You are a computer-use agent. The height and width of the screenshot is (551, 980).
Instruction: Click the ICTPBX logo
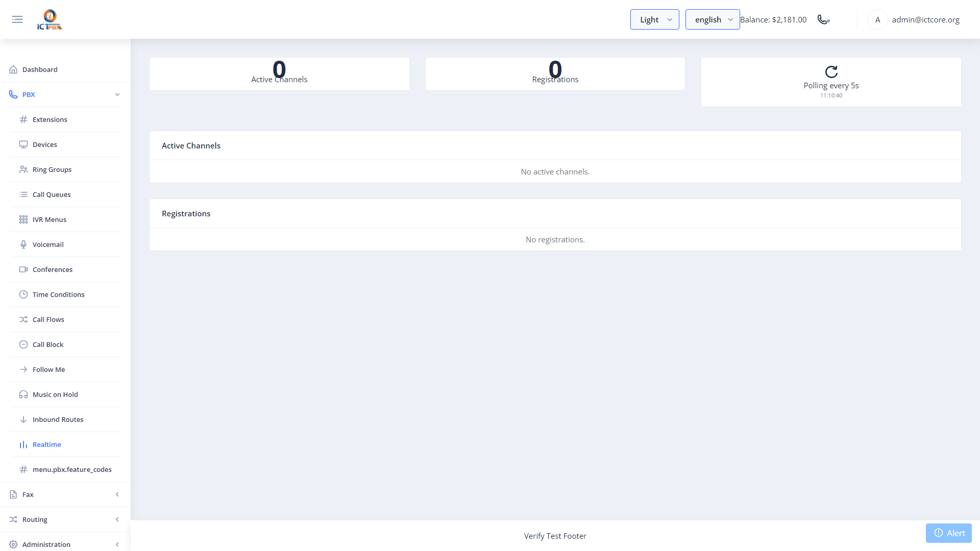[x=50, y=19]
